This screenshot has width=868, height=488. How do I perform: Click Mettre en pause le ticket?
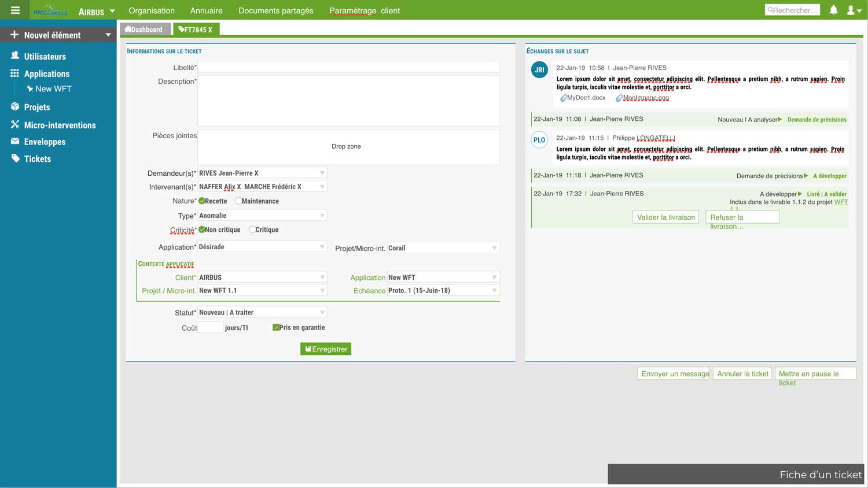[815, 374]
